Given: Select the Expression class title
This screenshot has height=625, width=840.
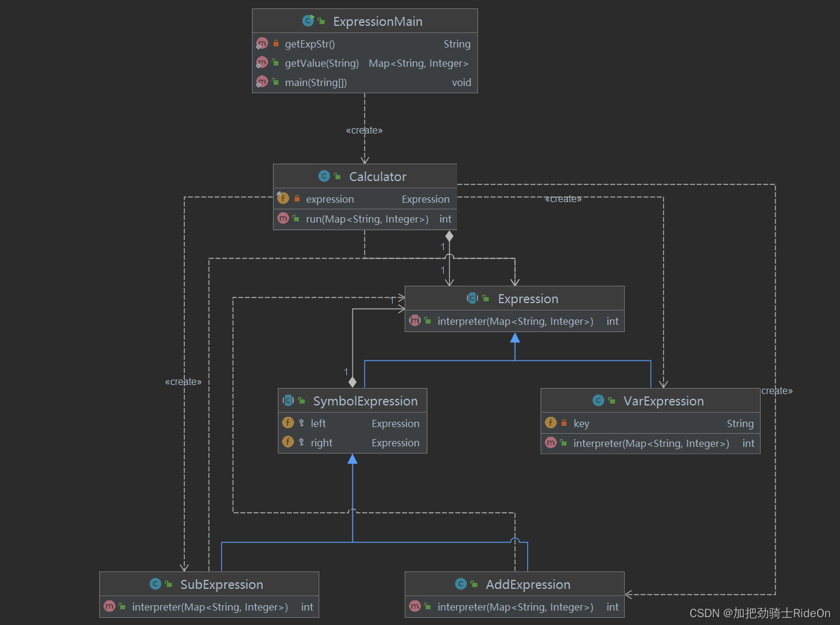Looking at the screenshot, I should coord(528,299).
